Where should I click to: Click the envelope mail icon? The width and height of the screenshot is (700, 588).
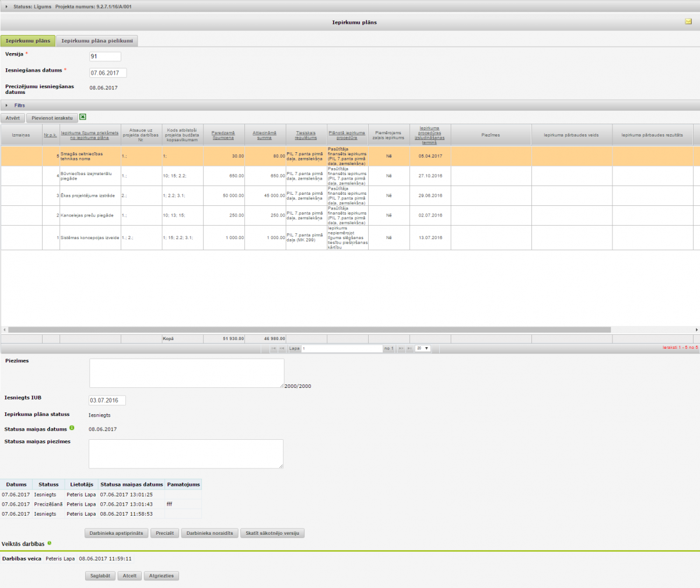tap(688, 22)
